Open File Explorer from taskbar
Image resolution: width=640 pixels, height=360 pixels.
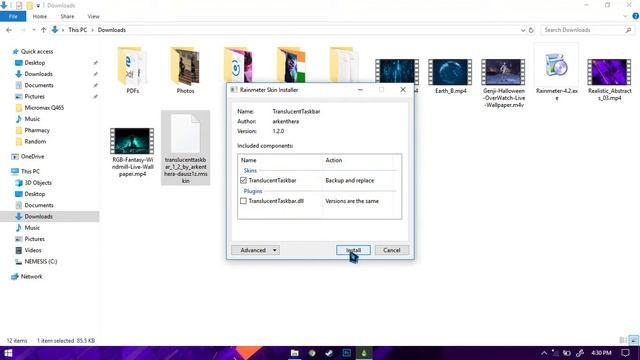click(x=294, y=353)
